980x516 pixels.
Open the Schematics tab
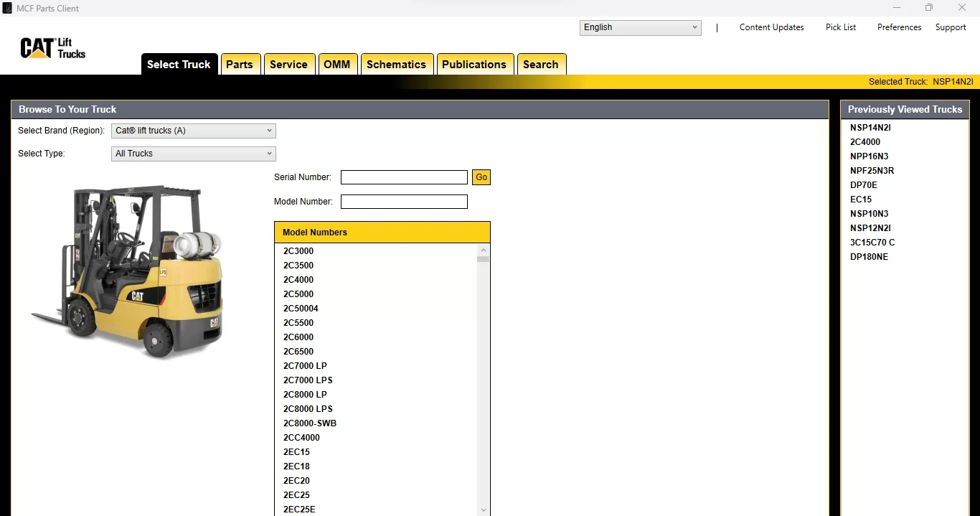pos(396,65)
